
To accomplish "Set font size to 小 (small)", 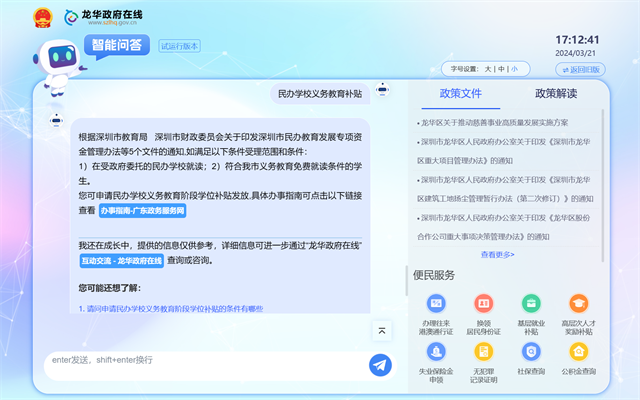I will coord(514,69).
